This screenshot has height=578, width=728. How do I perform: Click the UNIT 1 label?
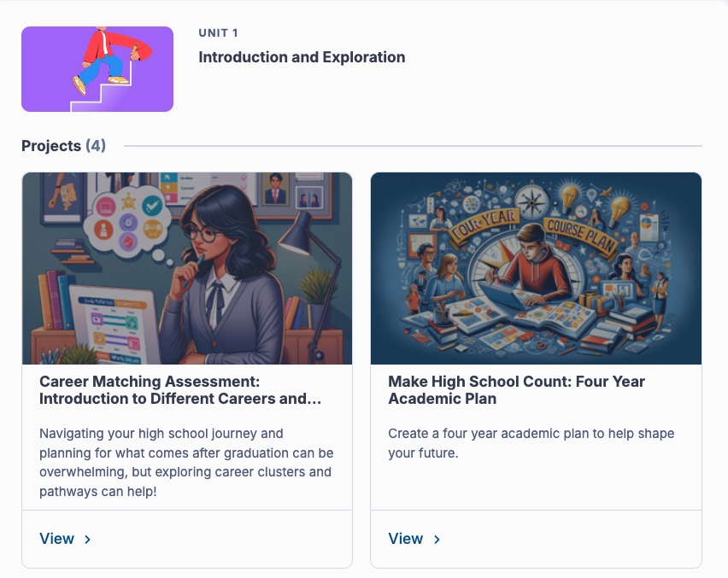(218, 33)
